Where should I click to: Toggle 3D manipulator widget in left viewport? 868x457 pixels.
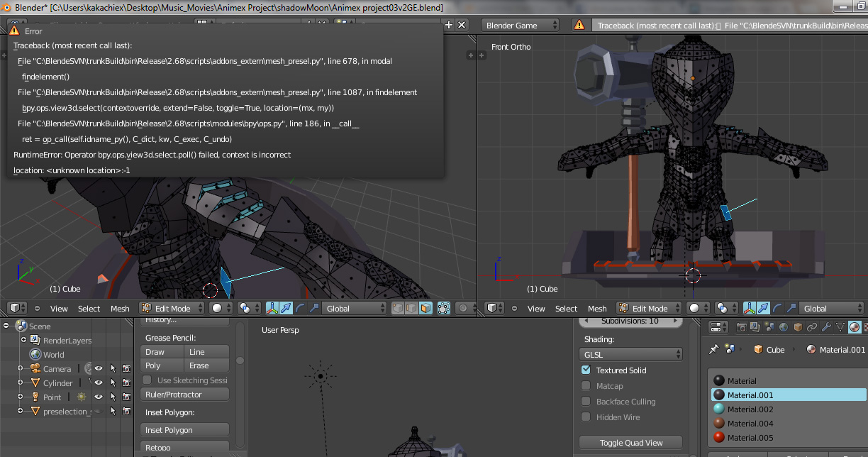(272, 308)
